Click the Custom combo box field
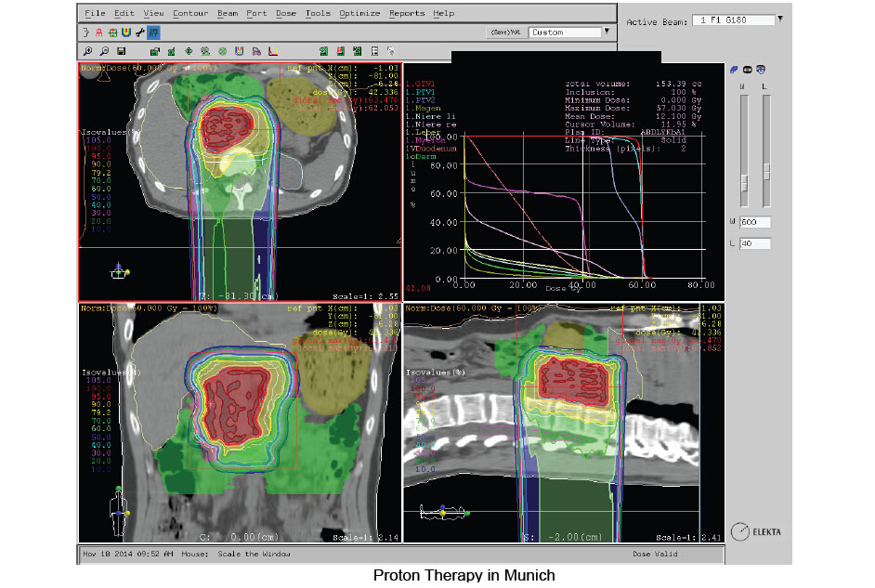The image size is (875, 588). (565, 33)
